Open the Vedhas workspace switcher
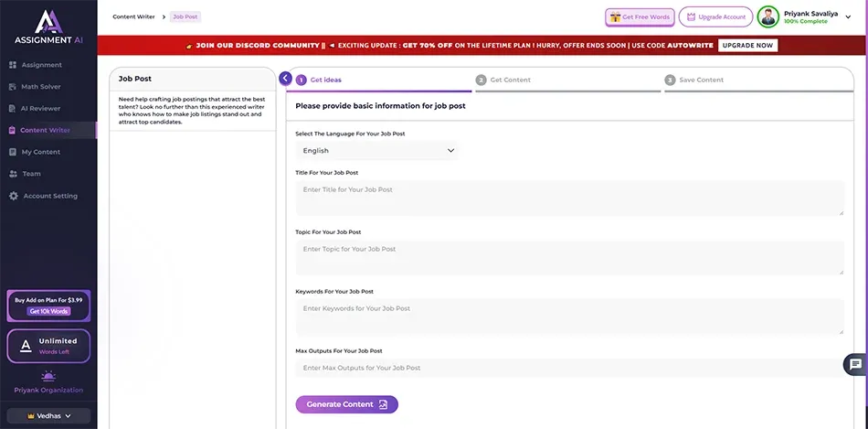868x429 pixels. pos(48,415)
